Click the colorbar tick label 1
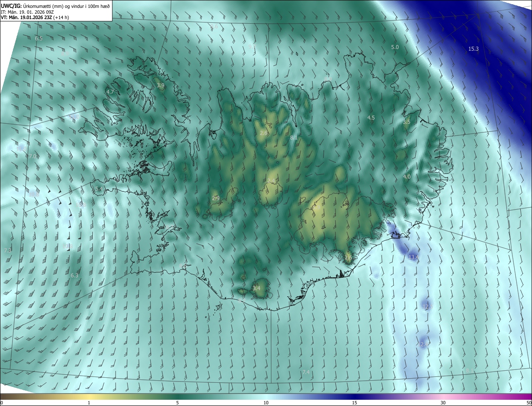532x406 pixels. [89, 403]
